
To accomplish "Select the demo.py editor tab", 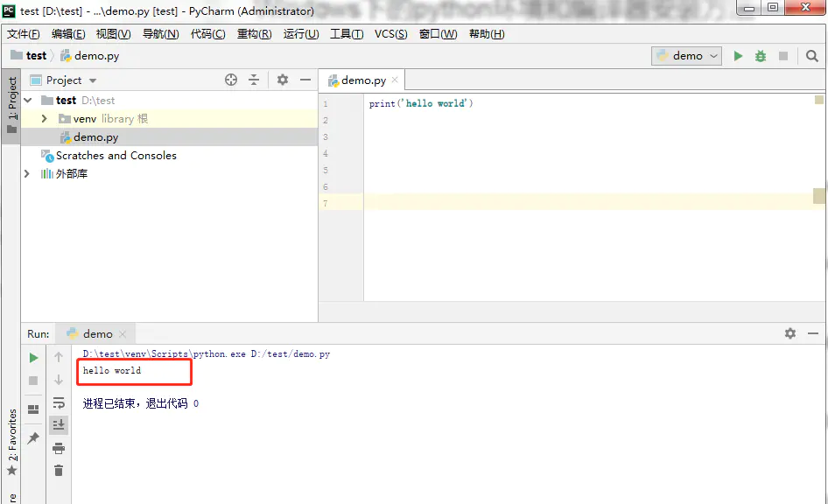I will 362,80.
